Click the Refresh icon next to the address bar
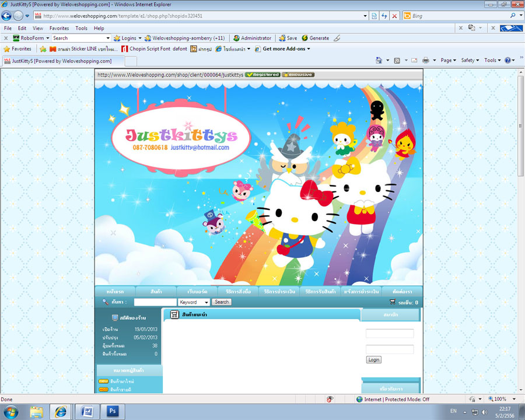 (x=384, y=16)
